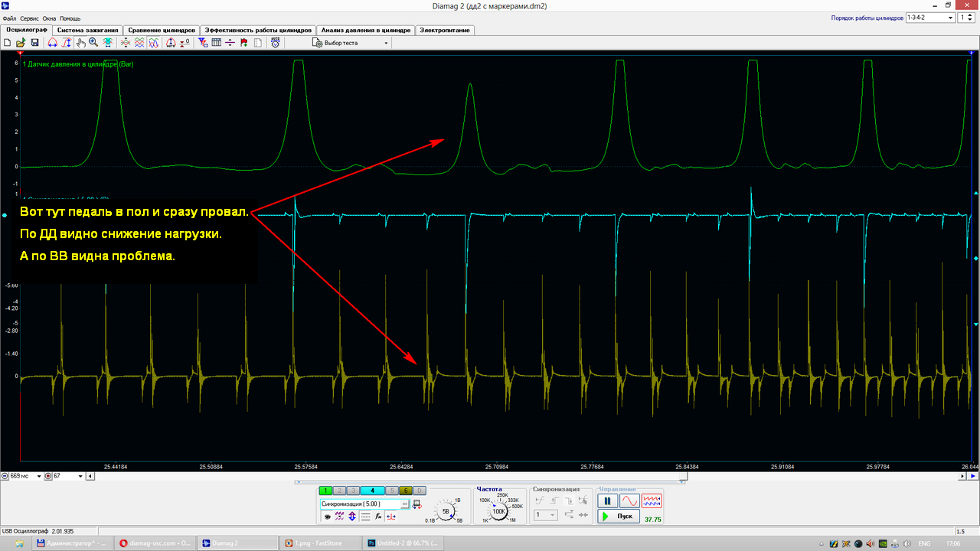Select falling-edge trigger icon in Синхронизация
Screen dimensions: 980x551
pos(569,500)
